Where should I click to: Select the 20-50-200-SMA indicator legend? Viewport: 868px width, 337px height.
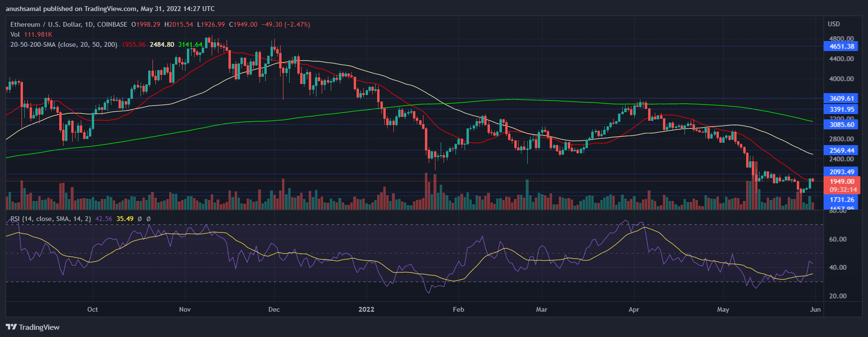tap(64, 44)
